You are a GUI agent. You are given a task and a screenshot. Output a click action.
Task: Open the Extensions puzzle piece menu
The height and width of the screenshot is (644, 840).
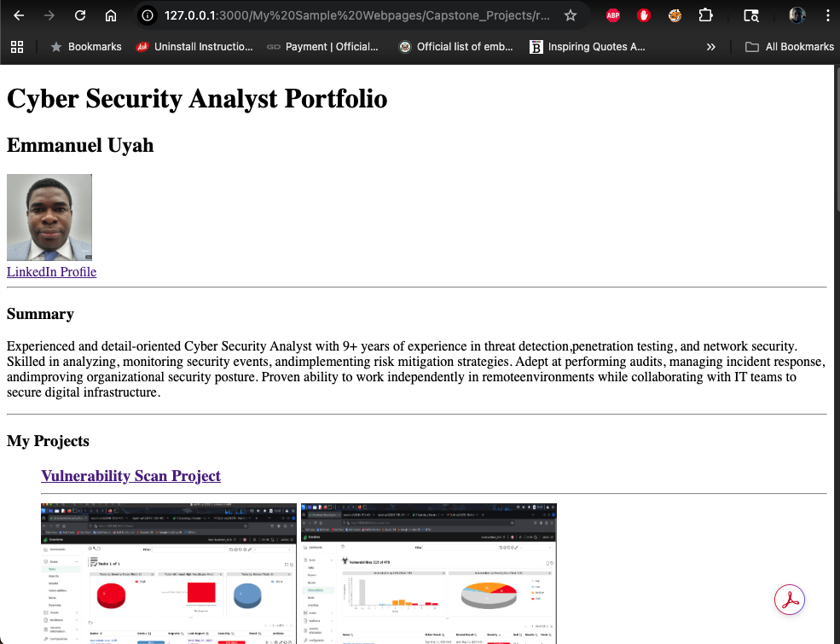(x=705, y=15)
